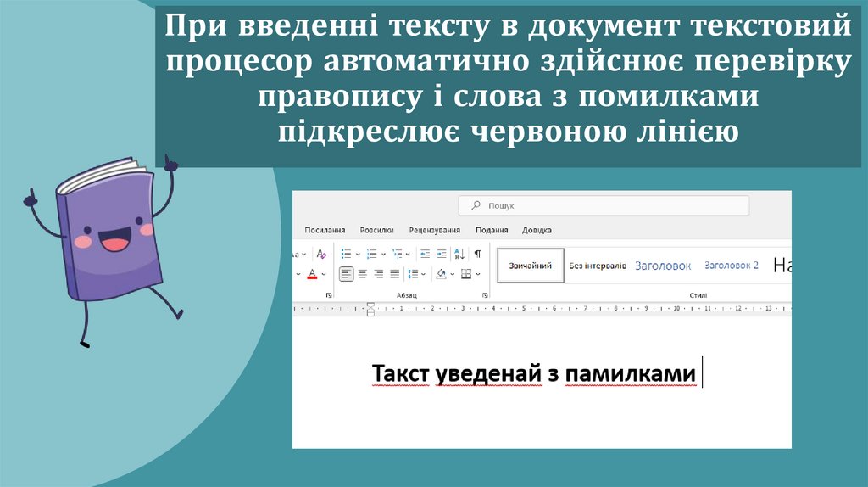Click the misspelled word памилками
The width and height of the screenshot is (868, 487).
[x=630, y=374]
